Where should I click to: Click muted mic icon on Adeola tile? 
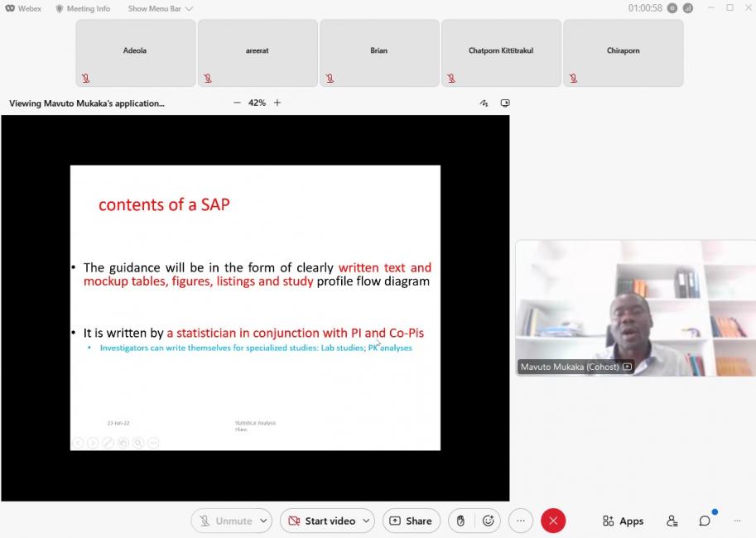[x=86, y=78]
